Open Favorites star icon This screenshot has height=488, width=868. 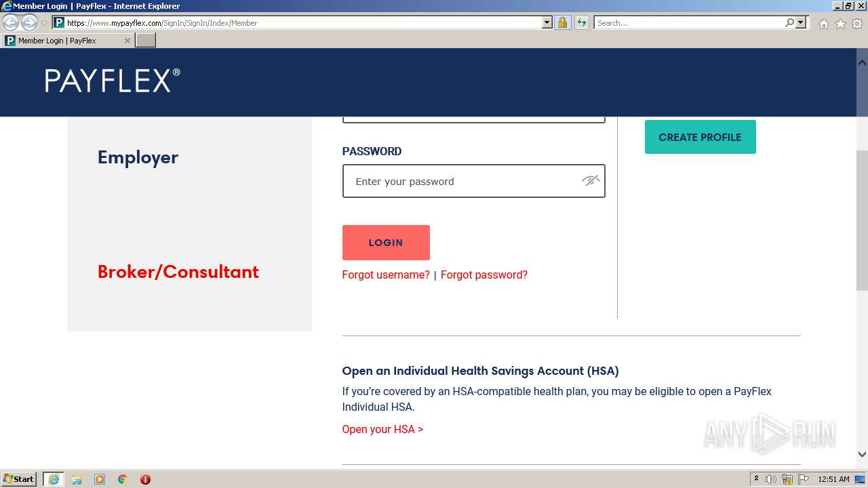[840, 24]
